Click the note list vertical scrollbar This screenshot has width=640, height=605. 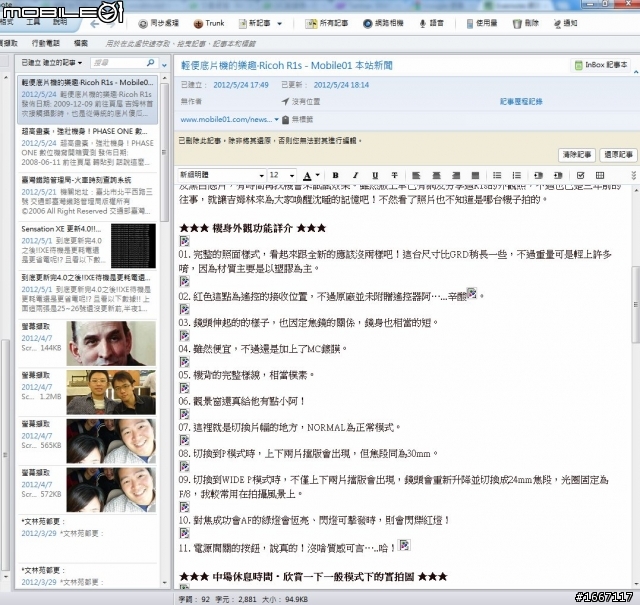pyautogui.click(x=164, y=153)
